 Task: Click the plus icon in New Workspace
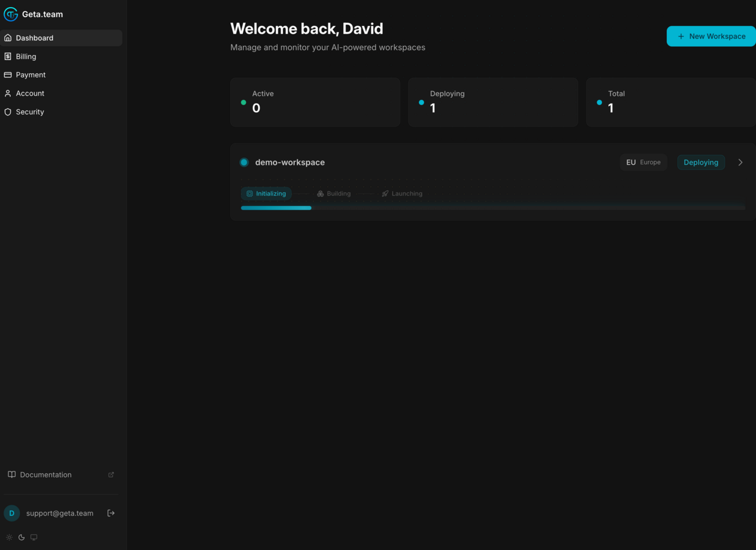(x=681, y=36)
